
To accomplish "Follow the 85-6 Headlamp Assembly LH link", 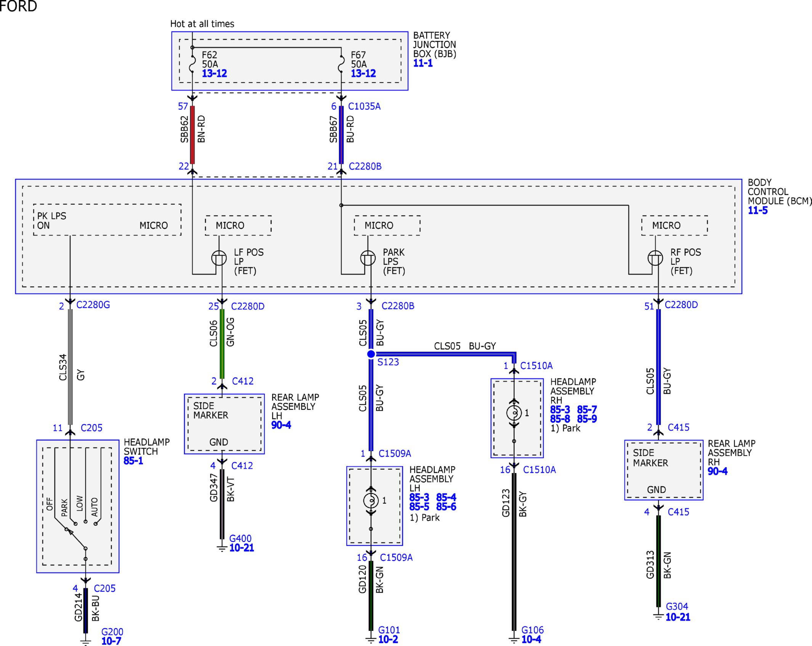I will (446, 507).
